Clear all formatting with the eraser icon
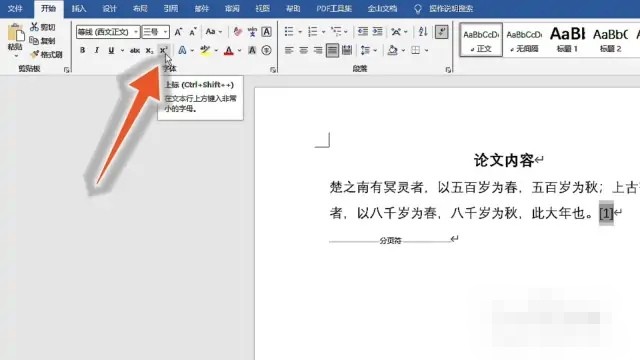640x360 pixels. pos(238,32)
